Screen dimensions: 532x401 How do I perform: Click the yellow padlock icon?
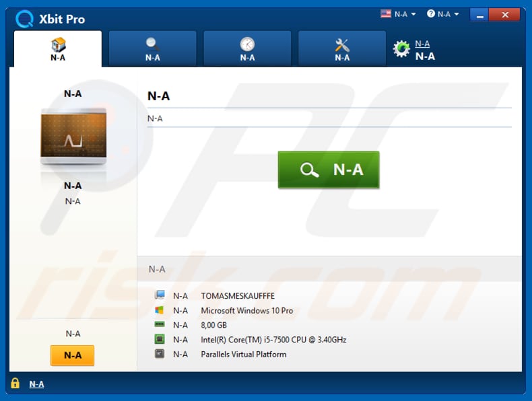15,383
